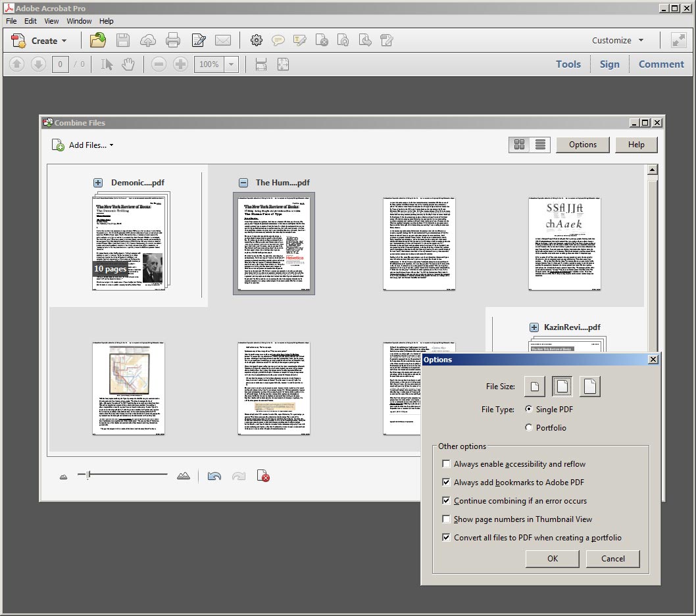Click the zoom out minus button

[x=159, y=64]
